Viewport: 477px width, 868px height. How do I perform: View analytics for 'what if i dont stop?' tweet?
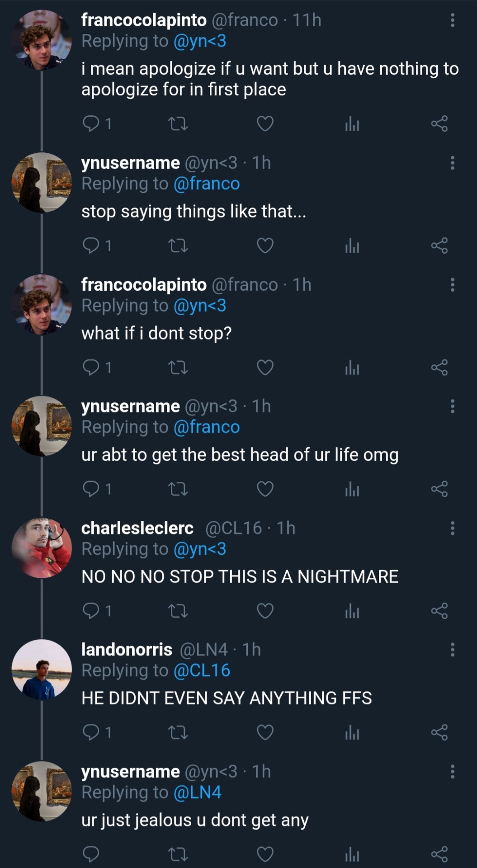point(352,368)
